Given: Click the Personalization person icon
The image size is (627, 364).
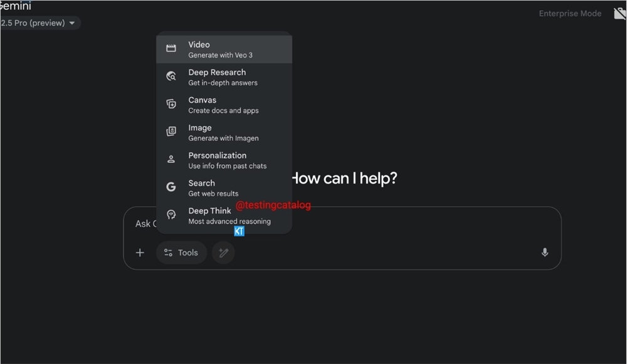Looking at the screenshot, I should click(x=171, y=159).
